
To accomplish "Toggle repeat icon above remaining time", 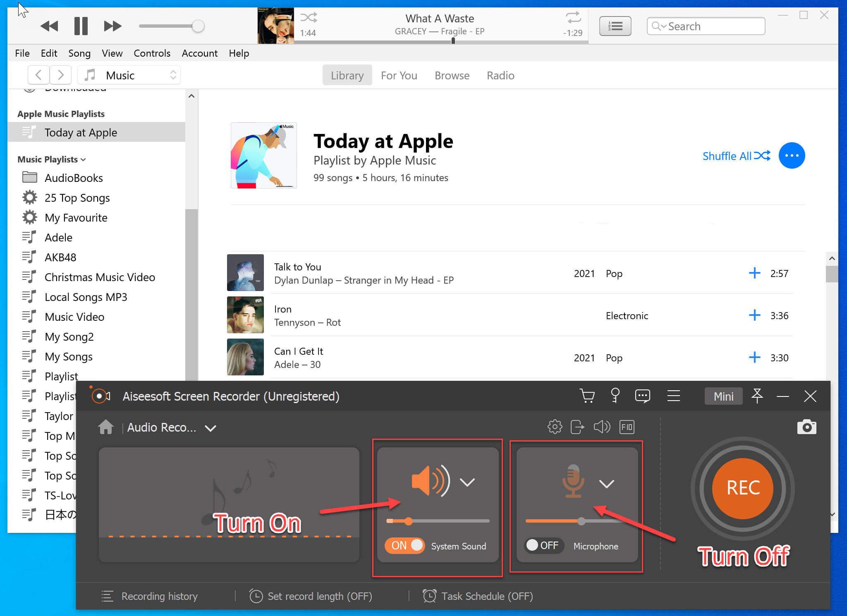I will click(x=573, y=17).
